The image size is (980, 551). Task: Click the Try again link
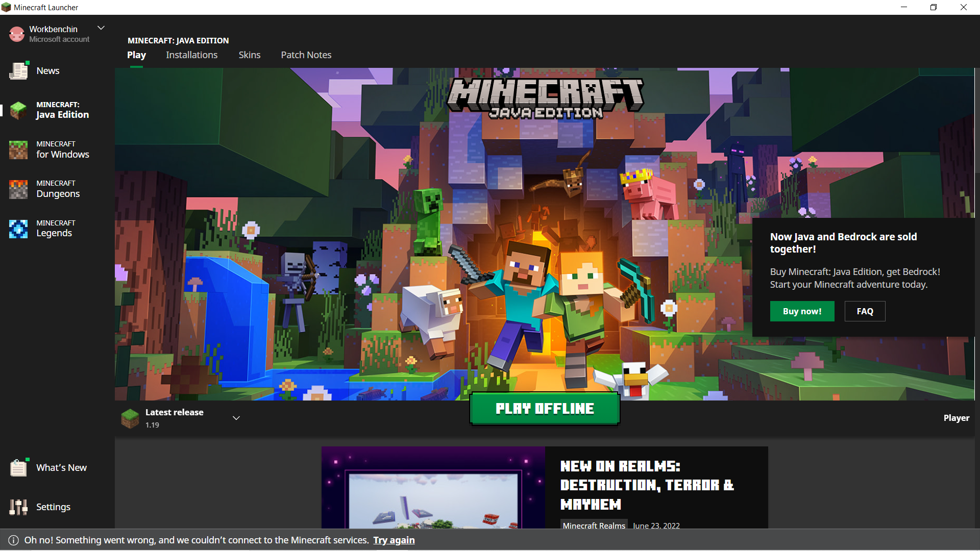(x=394, y=540)
